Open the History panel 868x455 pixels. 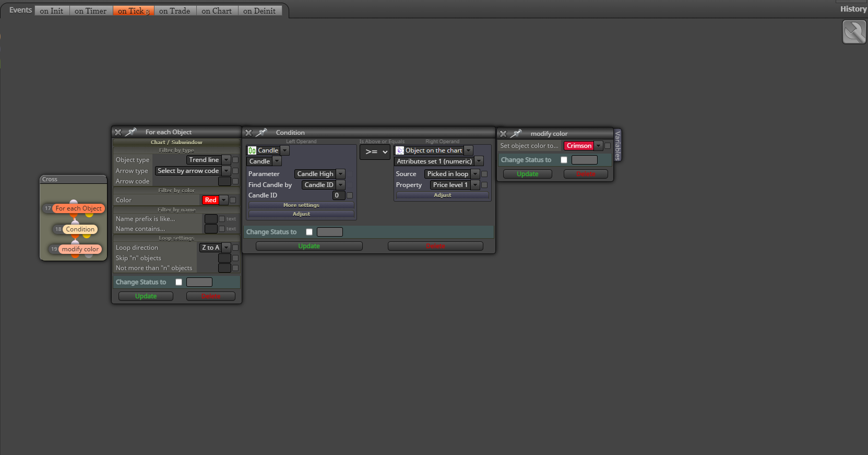point(853,9)
